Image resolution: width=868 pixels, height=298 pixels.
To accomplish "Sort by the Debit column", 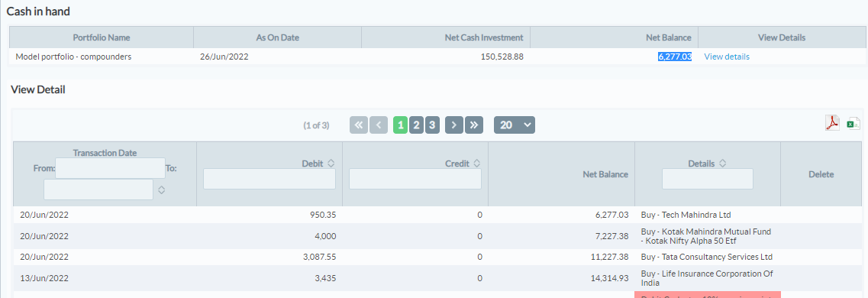I will pos(331,164).
